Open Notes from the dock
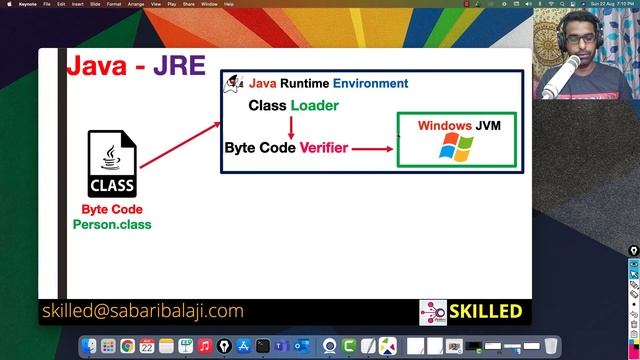 click(166, 346)
